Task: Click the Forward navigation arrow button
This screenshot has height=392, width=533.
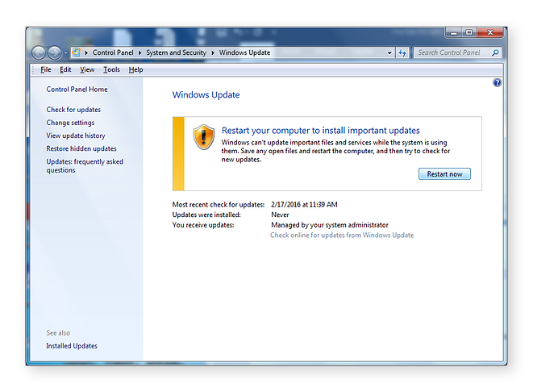Action: [x=55, y=52]
